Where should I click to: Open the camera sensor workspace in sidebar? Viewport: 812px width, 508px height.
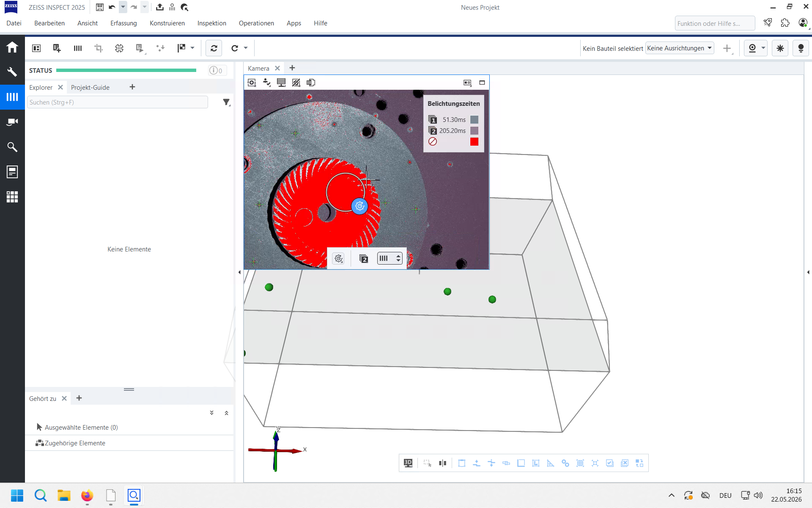12,122
